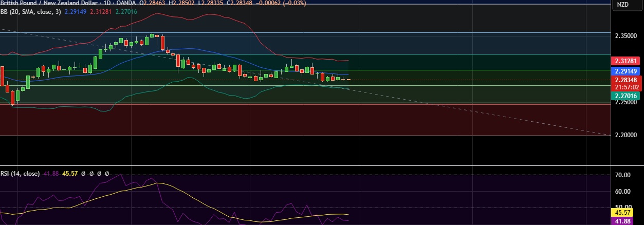Select the BB (20, SMA, close, 3) indicator legend
This screenshot has width=644, height=225.
pyautogui.click(x=31, y=11)
